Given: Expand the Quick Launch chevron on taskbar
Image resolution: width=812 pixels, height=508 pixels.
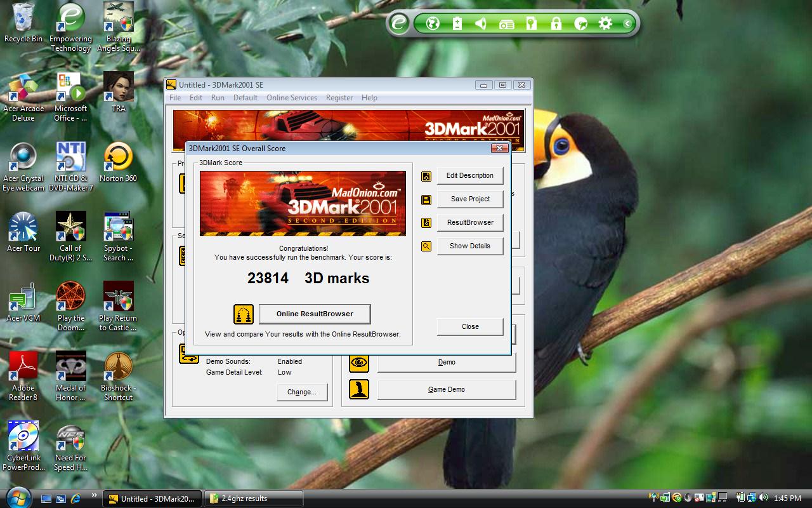Looking at the screenshot, I should coord(95,495).
